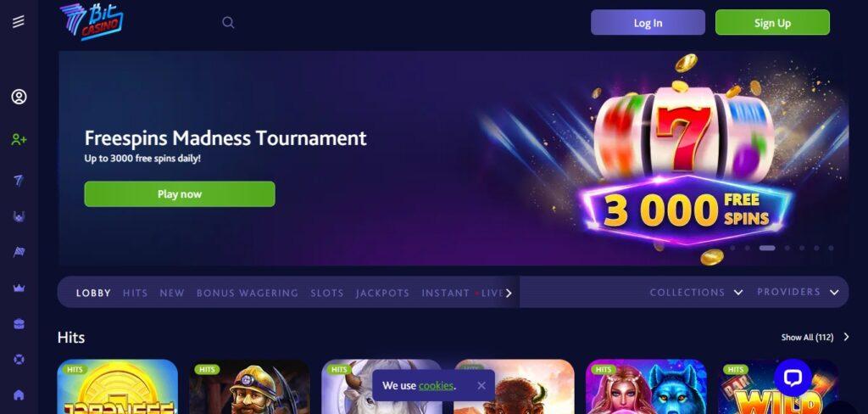Switch to the Bonus Wagering tab
This screenshot has width=868, height=414.
(248, 294)
